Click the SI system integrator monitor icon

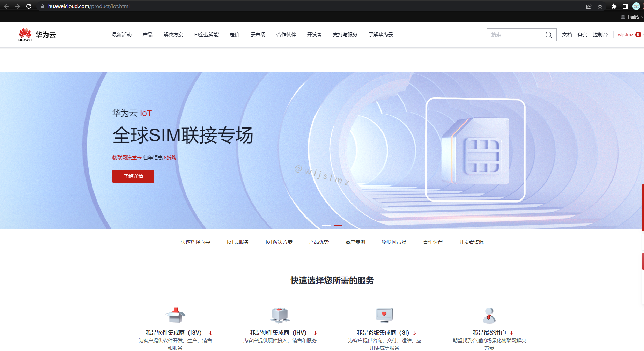point(385,315)
